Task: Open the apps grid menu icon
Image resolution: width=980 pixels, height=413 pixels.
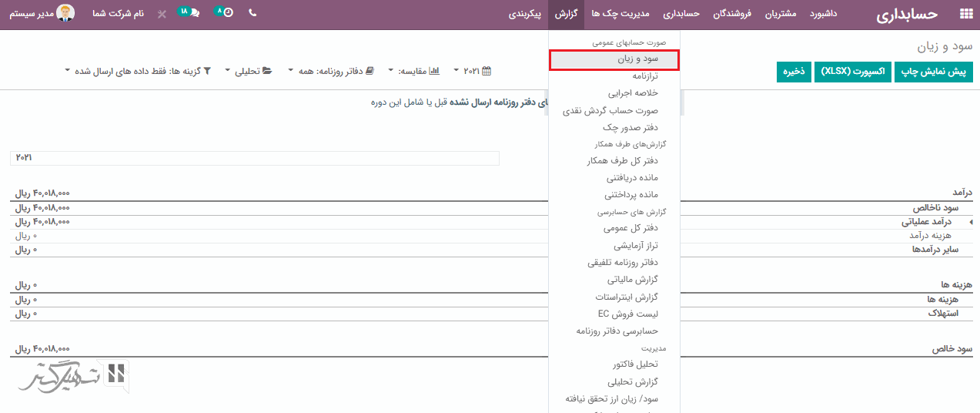Action: (x=965, y=14)
